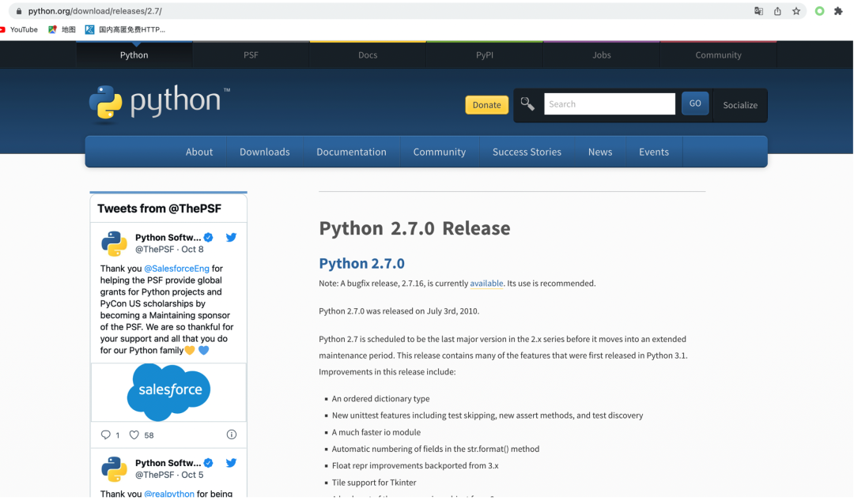Click the Python 2.7.0 blue heading link
854x504 pixels.
361,263
